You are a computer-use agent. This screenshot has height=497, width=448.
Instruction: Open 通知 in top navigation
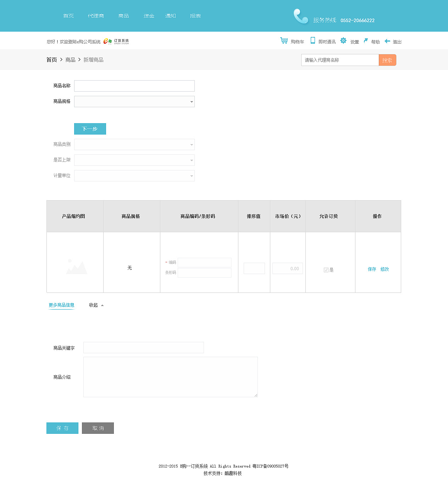coord(171,16)
